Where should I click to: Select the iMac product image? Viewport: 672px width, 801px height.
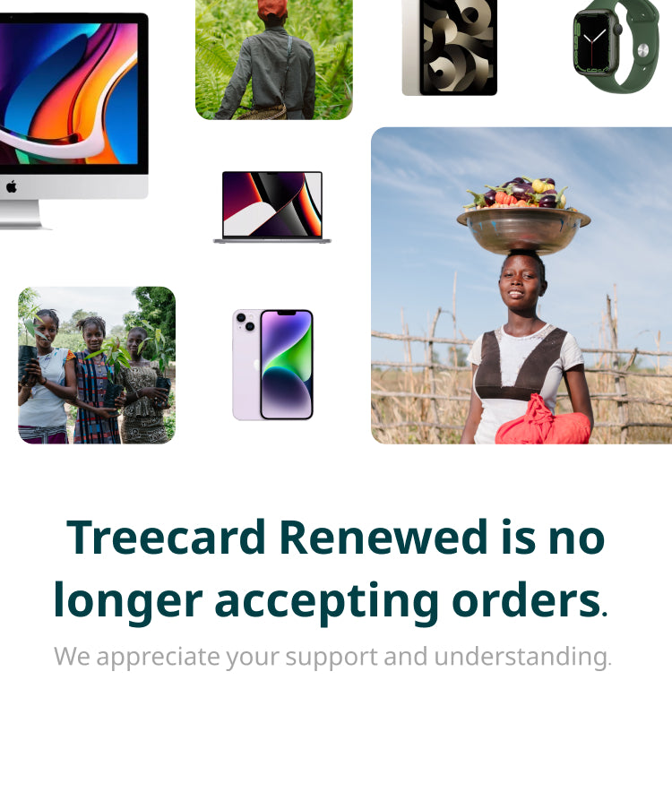[73, 121]
